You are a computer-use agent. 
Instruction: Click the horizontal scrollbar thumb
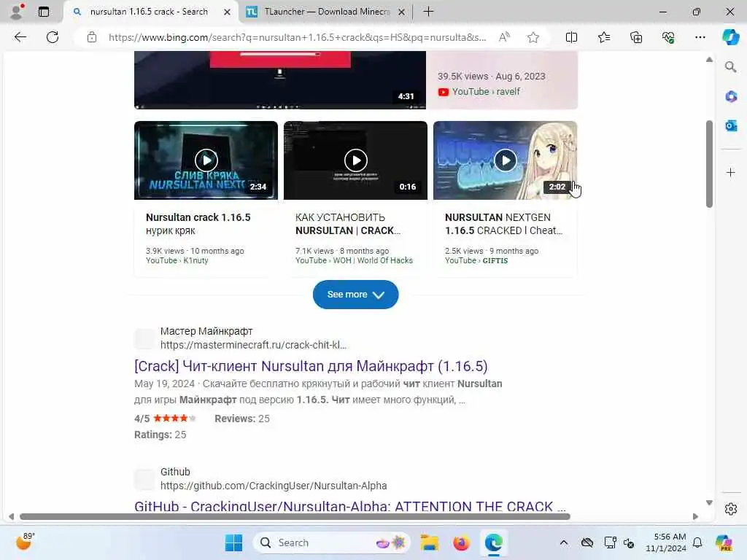295,516
